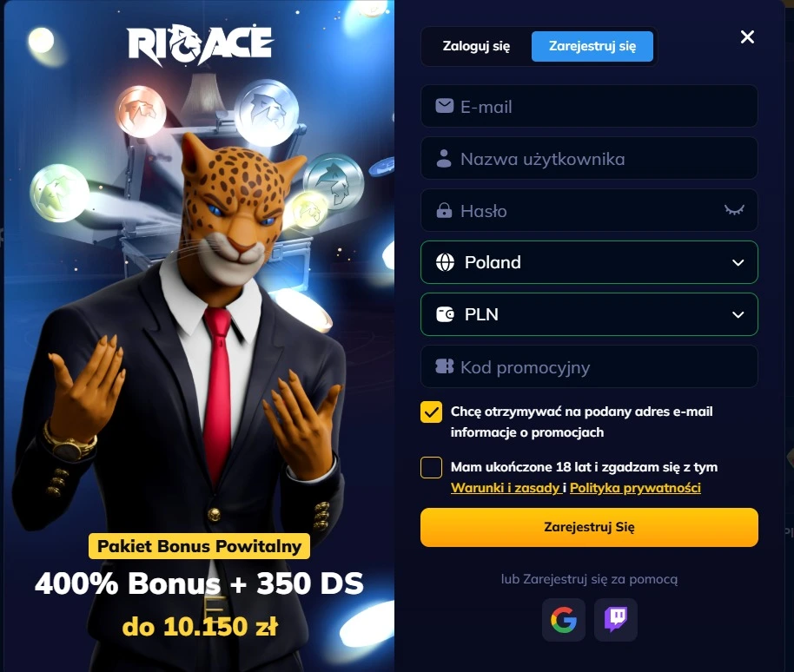Click the padlock icon in Hasło field
794x672 pixels.
[x=444, y=210]
